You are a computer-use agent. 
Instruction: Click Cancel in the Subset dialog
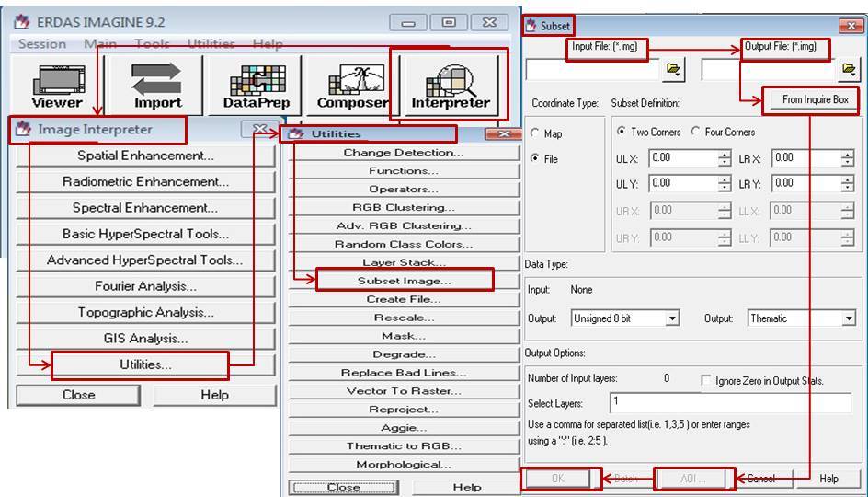tap(760, 479)
